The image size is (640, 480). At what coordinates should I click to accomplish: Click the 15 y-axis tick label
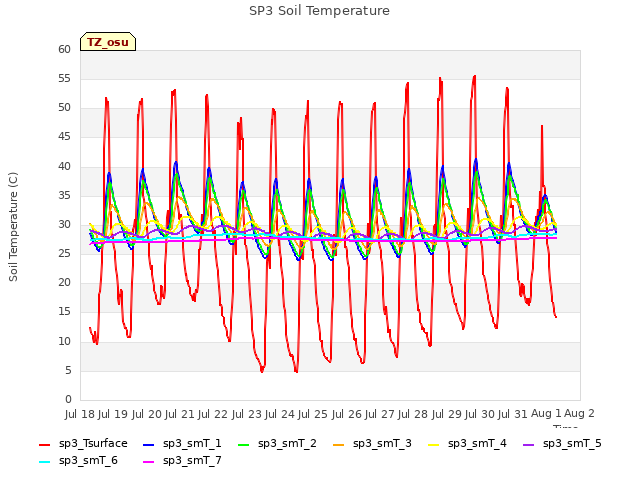pos(64,312)
